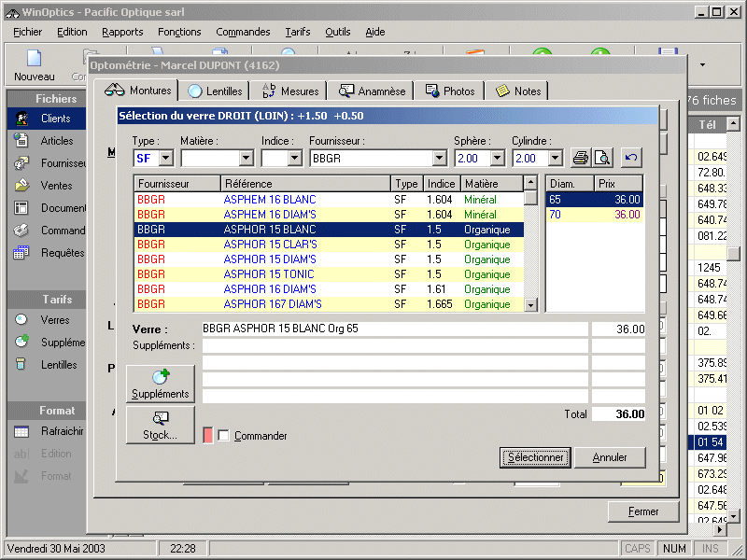
Task: Open print preview with magnifier icon
Action: click(x=602, y=158)
